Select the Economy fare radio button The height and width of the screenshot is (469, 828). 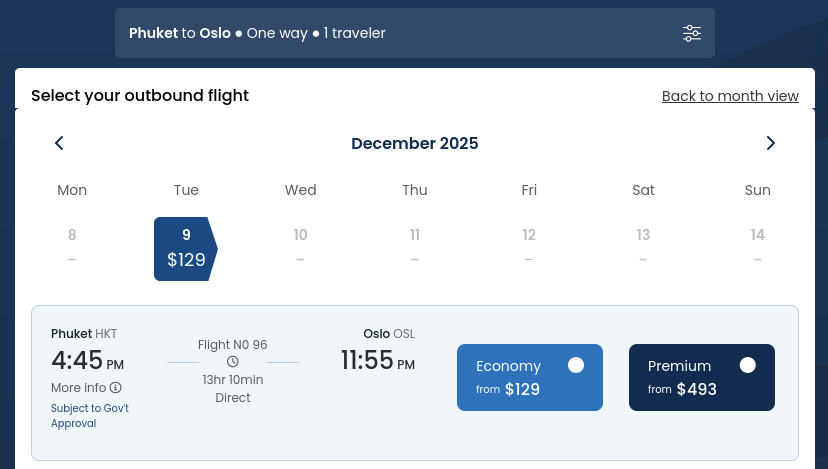pyautogui.click(x=576, y=365)
